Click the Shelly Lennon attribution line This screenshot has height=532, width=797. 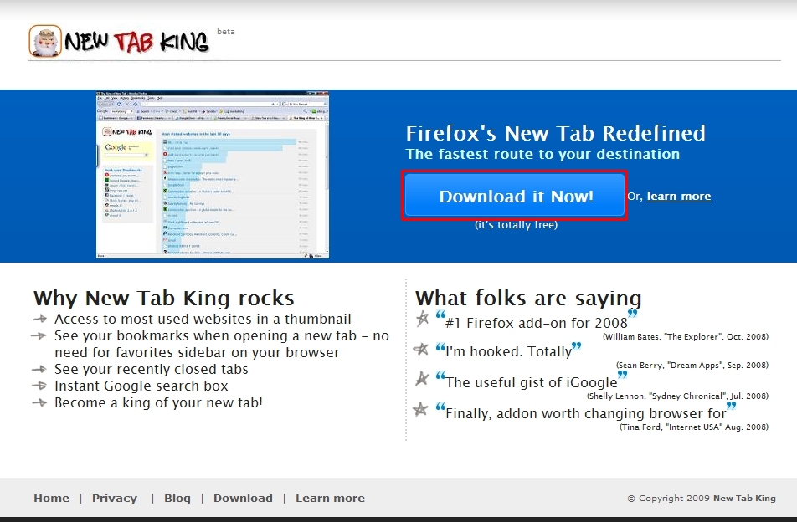click(x=677, y=396)
